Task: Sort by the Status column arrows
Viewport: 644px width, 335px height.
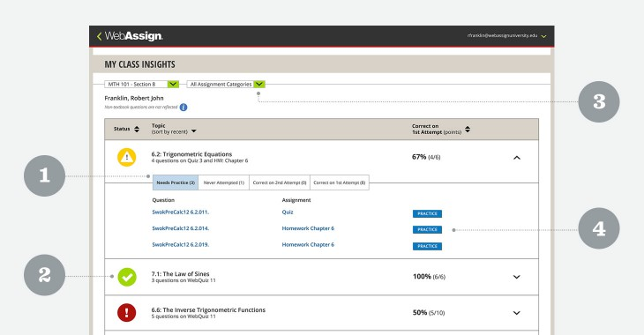Action: (137, 129)
